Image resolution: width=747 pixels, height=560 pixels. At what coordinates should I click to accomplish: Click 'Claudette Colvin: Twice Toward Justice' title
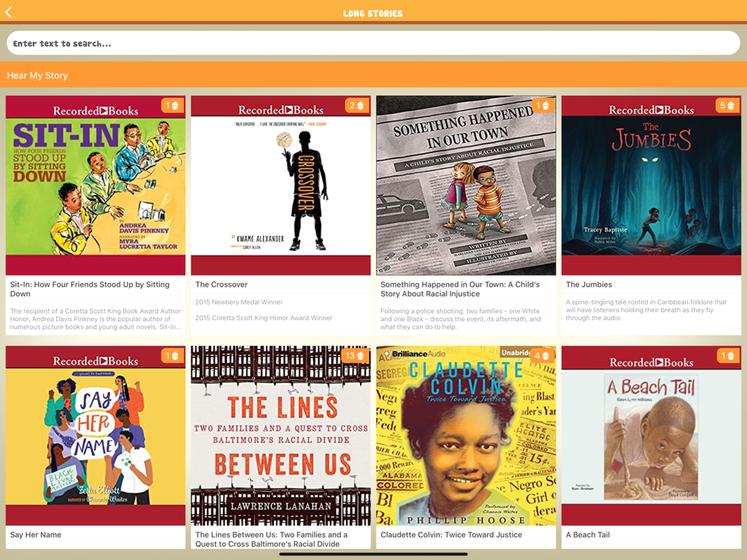[451, 535]
